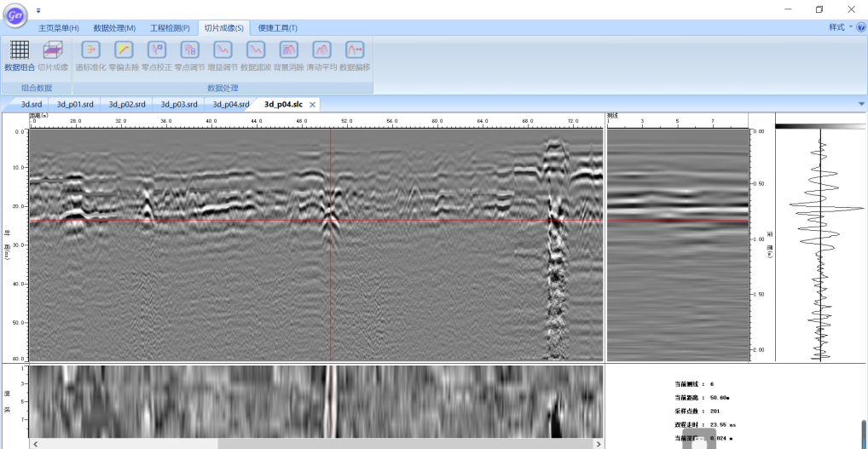Expand the 样式 style dropdown
The height and width of the screenshot is (449, 868).
click(839, 27)
